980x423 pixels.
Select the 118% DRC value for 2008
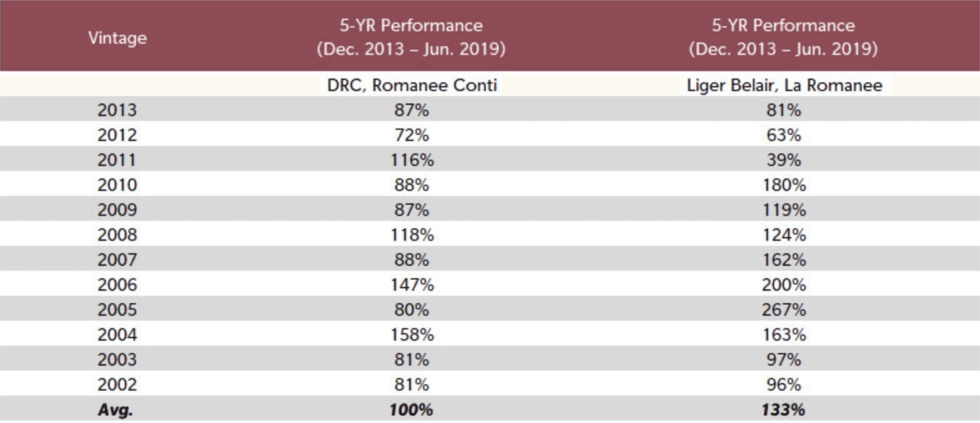click(412, 235)
